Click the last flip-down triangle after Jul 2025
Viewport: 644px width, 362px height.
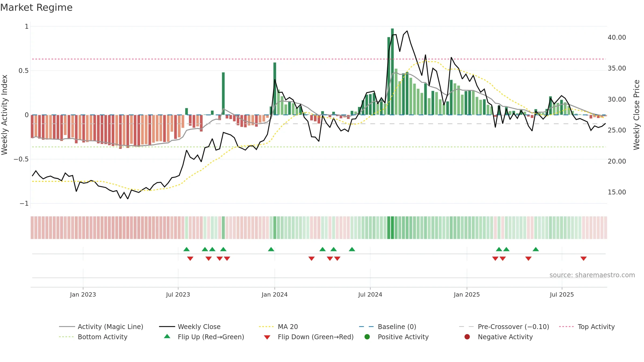coord(583,258)
